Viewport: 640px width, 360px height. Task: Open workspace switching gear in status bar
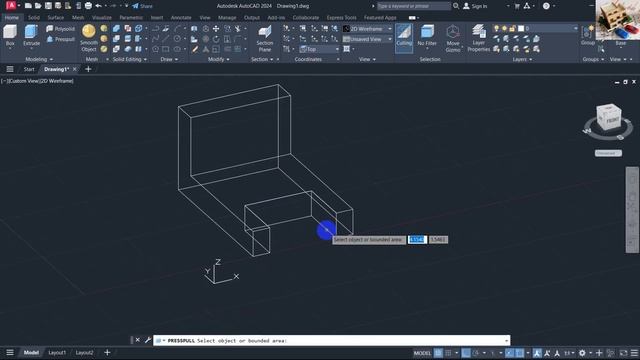(x=582, y=353)
